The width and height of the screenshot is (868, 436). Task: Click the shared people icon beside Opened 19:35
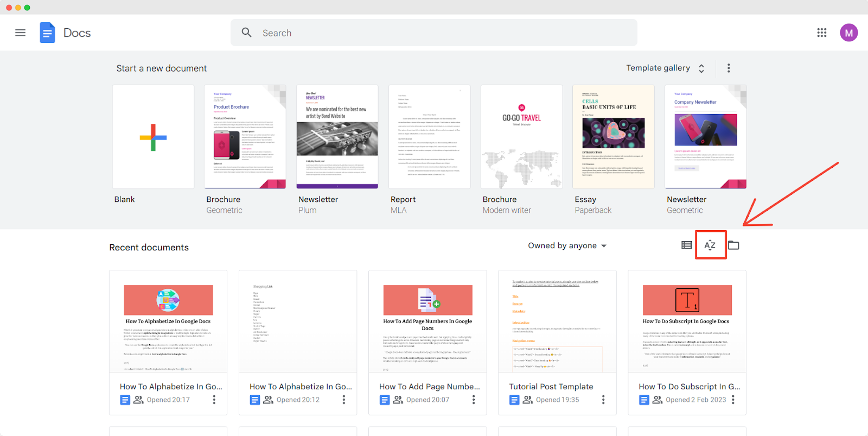coord(528,400)
